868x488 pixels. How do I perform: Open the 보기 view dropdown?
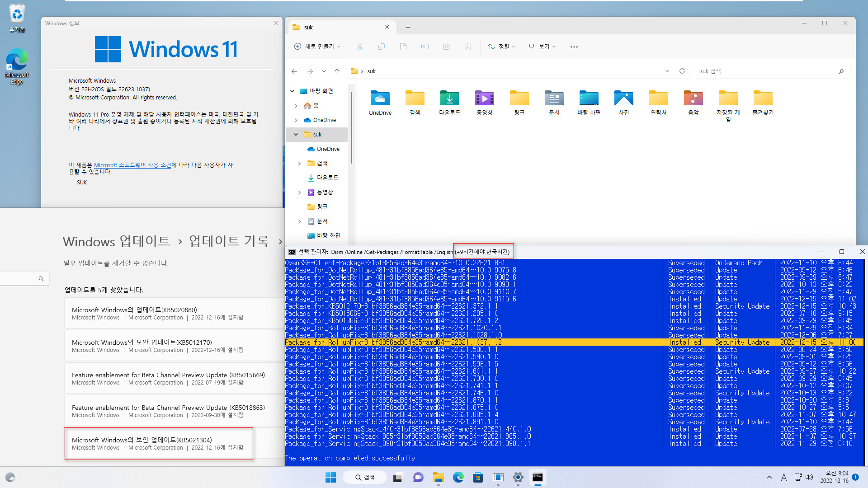point(542,47)
